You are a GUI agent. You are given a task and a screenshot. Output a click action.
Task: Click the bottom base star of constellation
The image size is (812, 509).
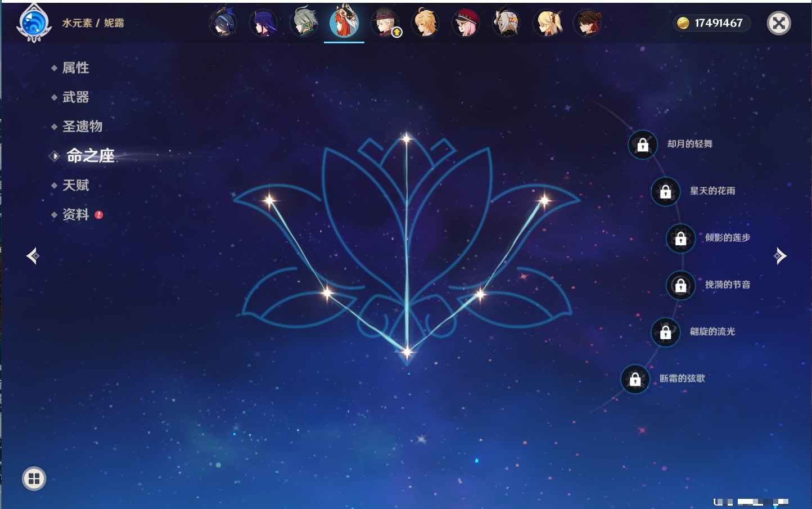click(407, 352)
